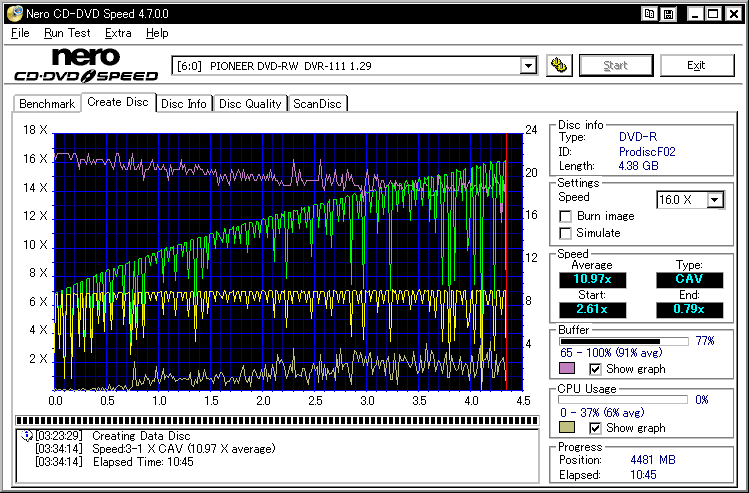
Task: Click the olive CPU Usage color swatch
Action: click(x=567, y=428)
